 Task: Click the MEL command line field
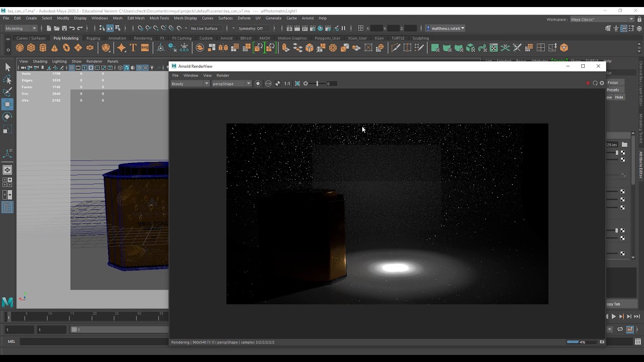tap(94, 341)
